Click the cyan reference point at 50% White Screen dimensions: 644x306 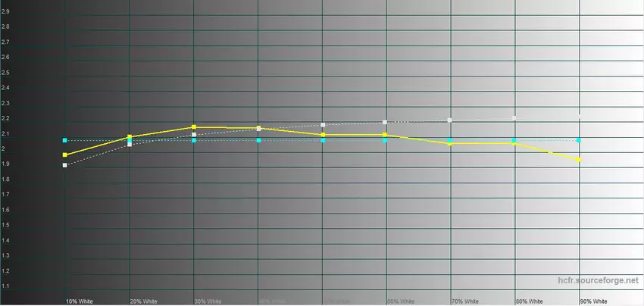323,140
